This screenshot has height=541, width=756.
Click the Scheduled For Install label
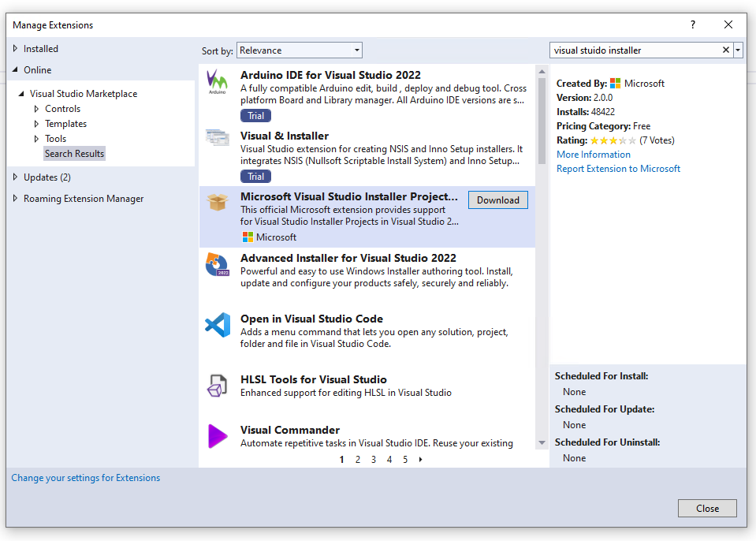pos(601,376)
